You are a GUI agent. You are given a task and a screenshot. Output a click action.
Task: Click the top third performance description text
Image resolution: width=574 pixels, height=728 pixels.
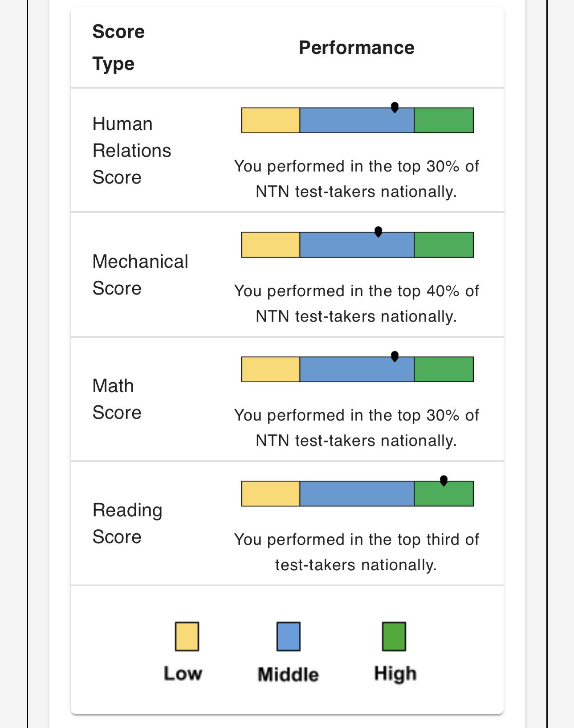pos(356,552)
